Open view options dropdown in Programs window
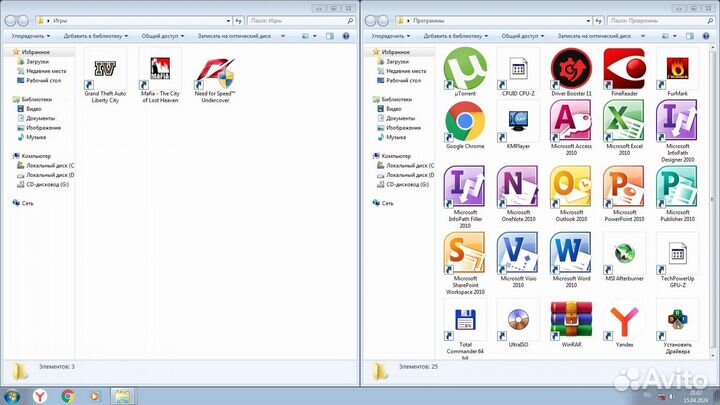Screen dimensions: 720x405 click(675, 36)
